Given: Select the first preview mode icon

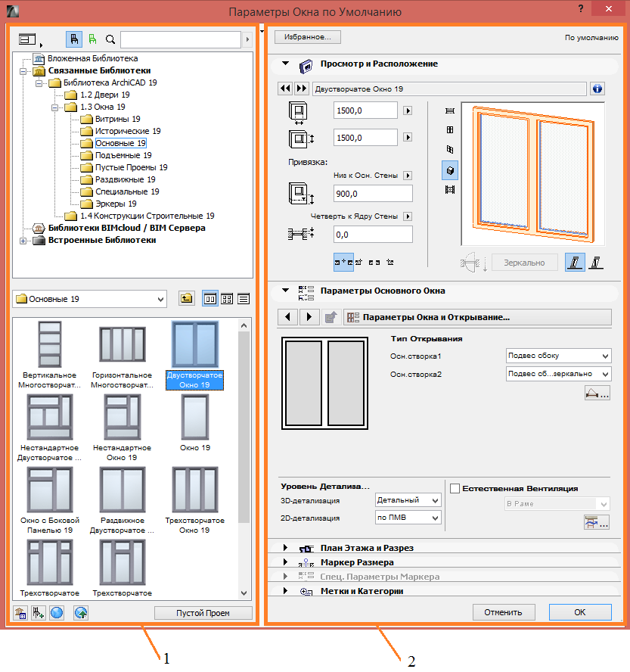Looking at the screenshot, I should pyautogui.click(x=450, y=111).
